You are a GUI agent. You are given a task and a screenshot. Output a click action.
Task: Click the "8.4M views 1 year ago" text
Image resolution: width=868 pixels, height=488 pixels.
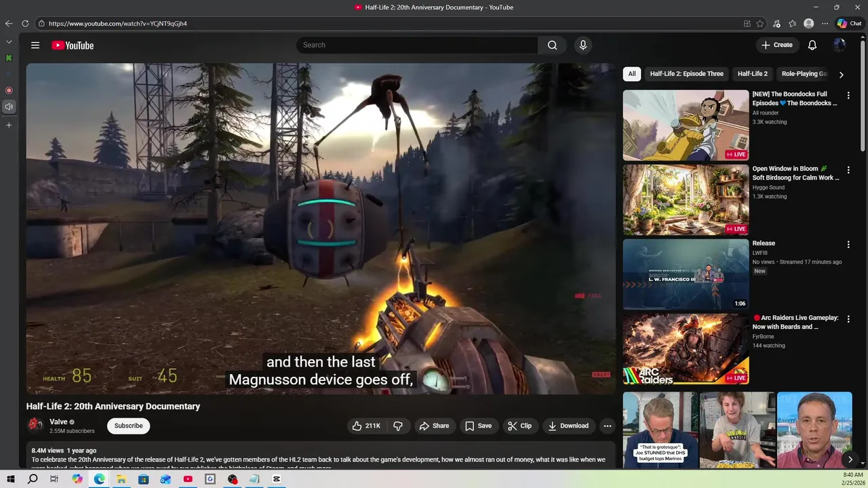tap(64, 450)
